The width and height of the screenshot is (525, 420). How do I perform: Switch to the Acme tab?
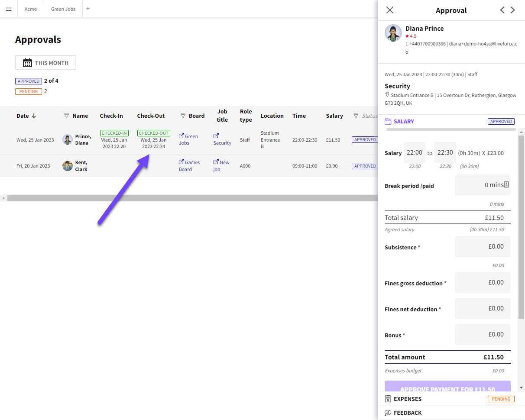(31, 9)
